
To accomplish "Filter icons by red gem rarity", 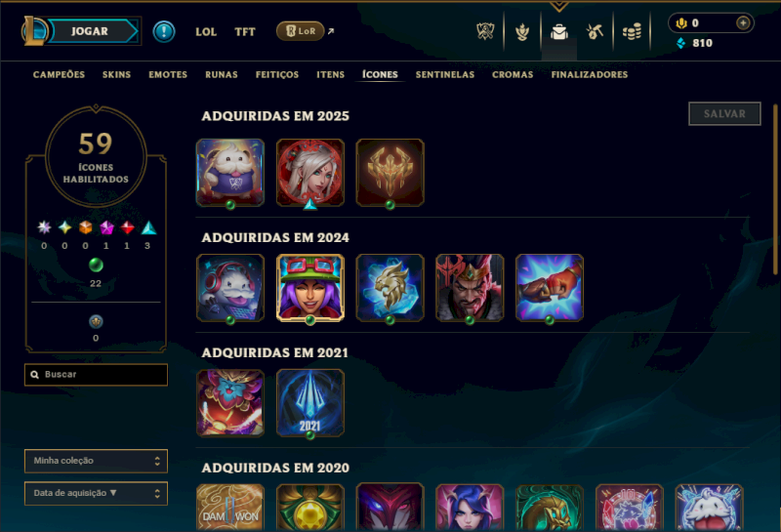I will pos(128,227).
